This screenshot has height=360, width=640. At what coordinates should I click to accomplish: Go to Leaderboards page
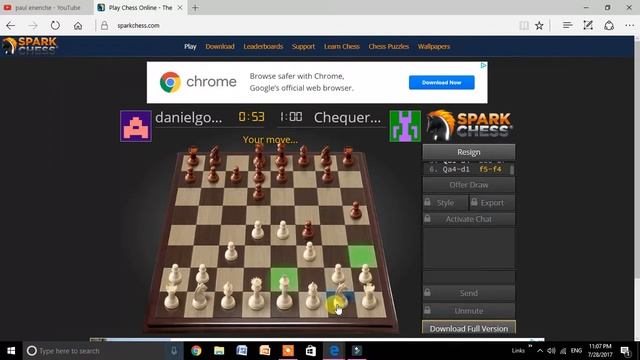tap(263, 47)
